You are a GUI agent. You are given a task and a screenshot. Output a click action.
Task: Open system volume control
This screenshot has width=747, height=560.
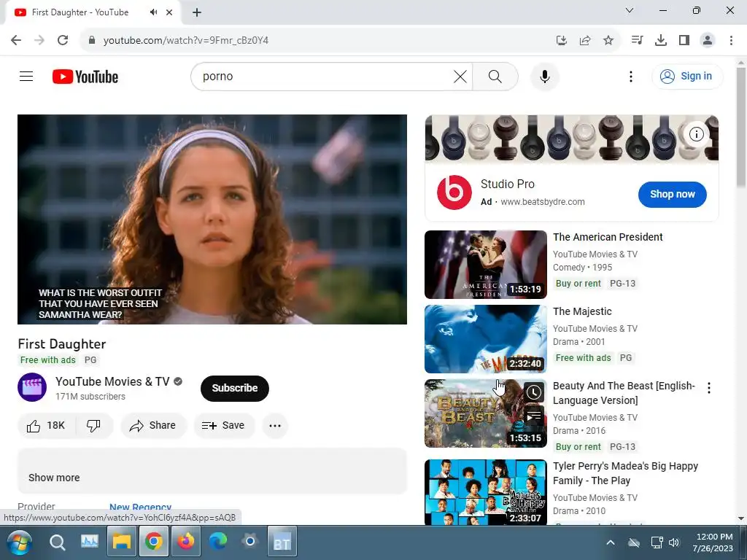(x=674, y=542)
